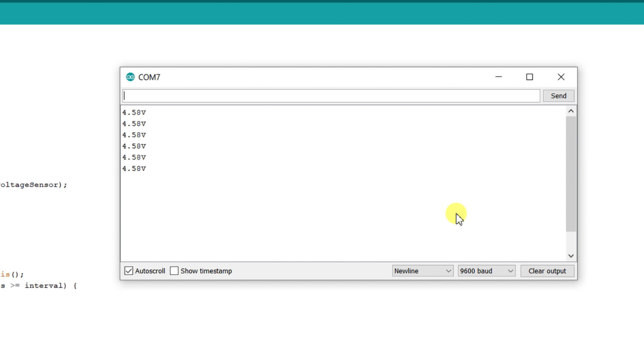Focus the serial message input field
Image resolution: width=644 pixels, height=362 pixels.
(x=331, y=96)
